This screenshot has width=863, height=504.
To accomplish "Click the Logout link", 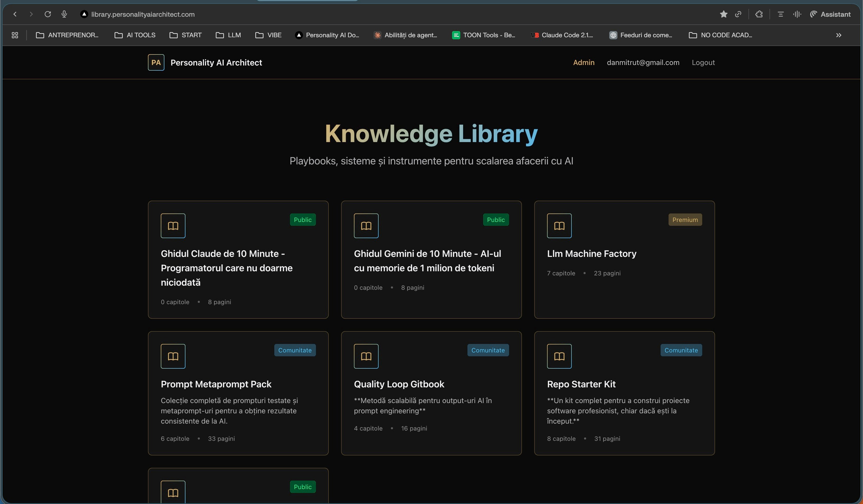I will point(703,62).
